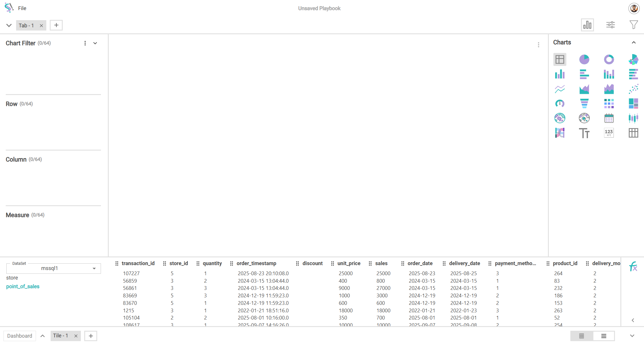Click the Dashboard button

(20, 336)
